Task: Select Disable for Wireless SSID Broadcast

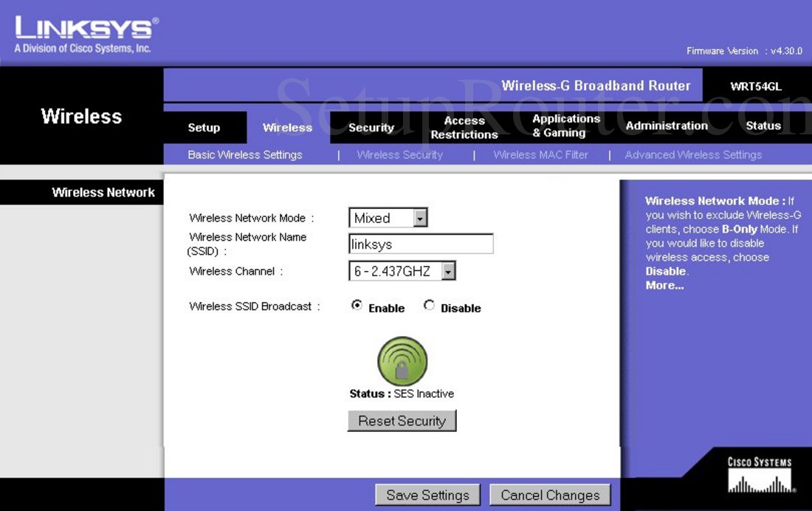Action: 429,305
